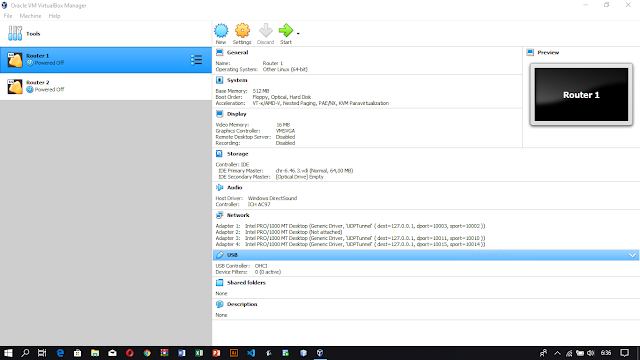Click the Preview section monitor icon
The image size is (640, 360).
pos(530,52)
